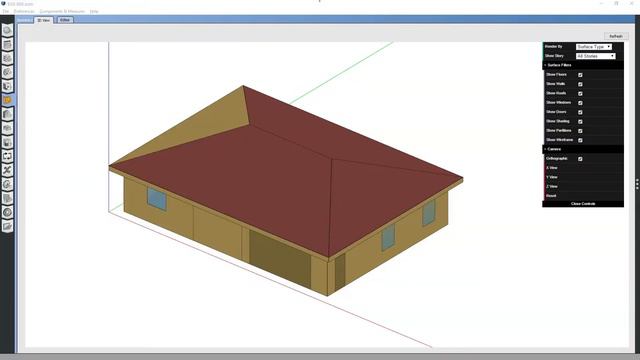
Task: Open the Space Types tab icon
Action: 7,86
